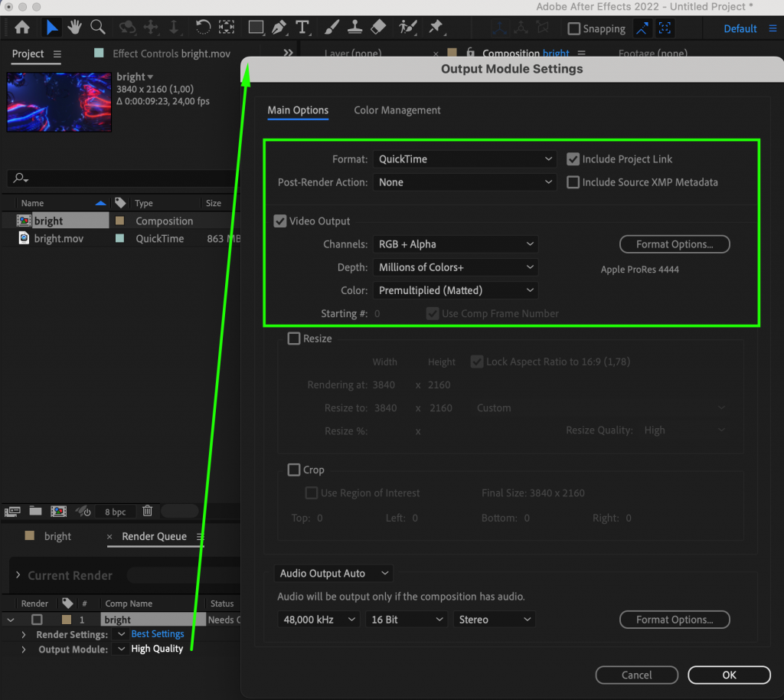Image resolution: width=784 pixels, height=700 pixels.
Task: Open the Create New Composition icon
Action: [x=58, y=511]
